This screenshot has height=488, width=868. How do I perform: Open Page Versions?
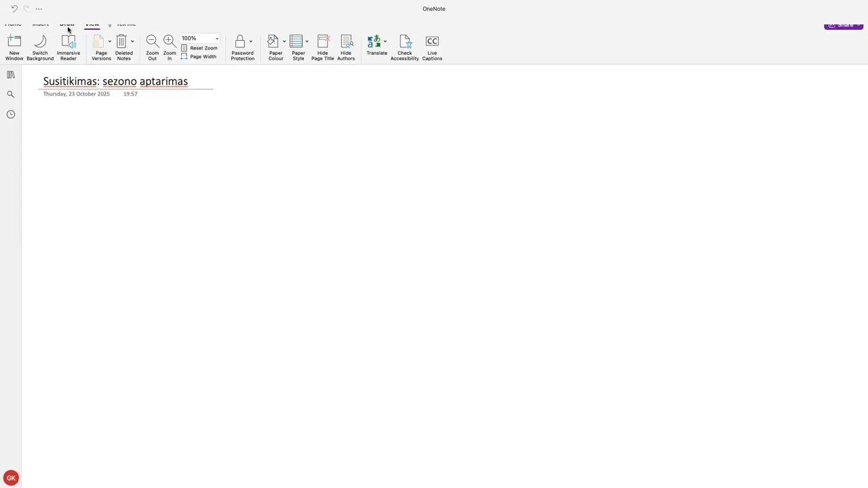click(101, 48)
